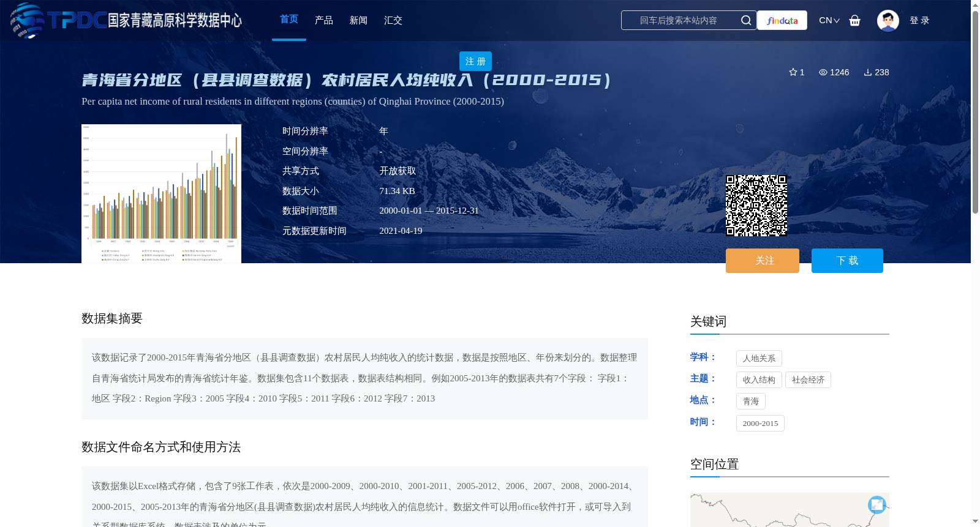Select the 产品 navigation tab

[324, 20]
